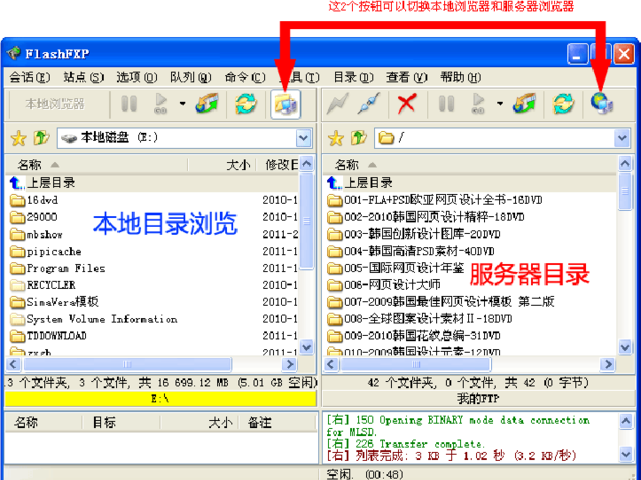The width and height of the screenshot is (641, 480).
Task: Select 005-国际网页设计年鉴 folder
Action: pyautogui.click(x=396, y=268)
